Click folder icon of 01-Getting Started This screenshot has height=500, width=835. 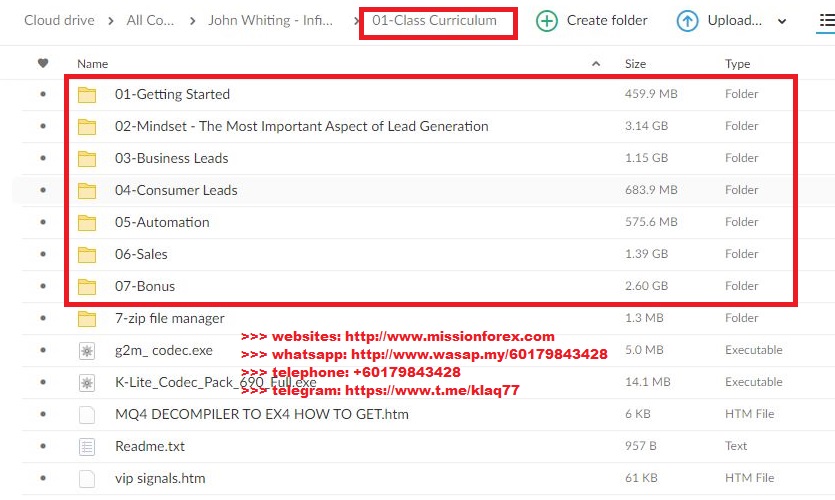87,95
